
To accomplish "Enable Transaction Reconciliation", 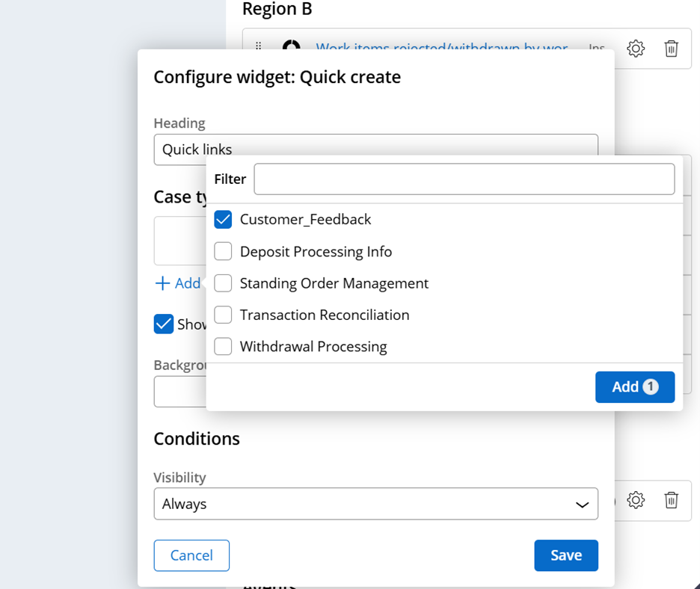I will click(223, 315).
